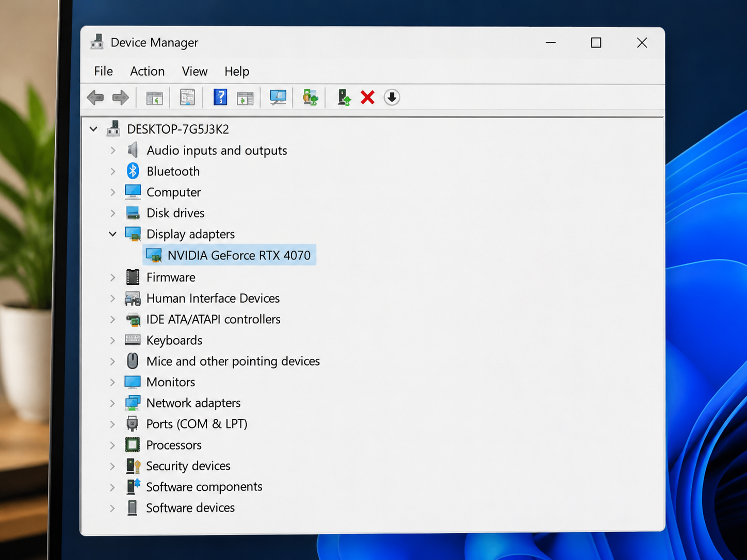Open the Help menu
Viewport: 747px width, 560px height.
coord(237,71)
